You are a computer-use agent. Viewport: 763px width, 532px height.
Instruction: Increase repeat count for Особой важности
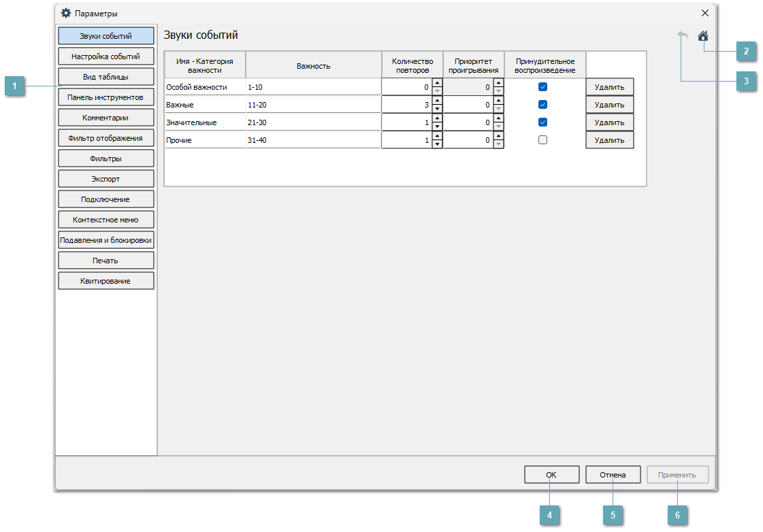pyautogui.click(x=437, y=83)
